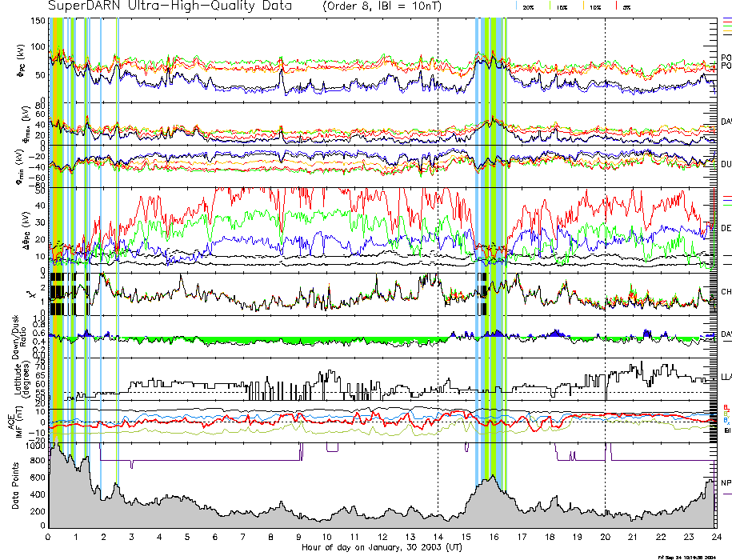Image resolution: width=732 pixels, height=560 pixels.
Task: Click the blue Bx legend label
Action: click(726, 420)
